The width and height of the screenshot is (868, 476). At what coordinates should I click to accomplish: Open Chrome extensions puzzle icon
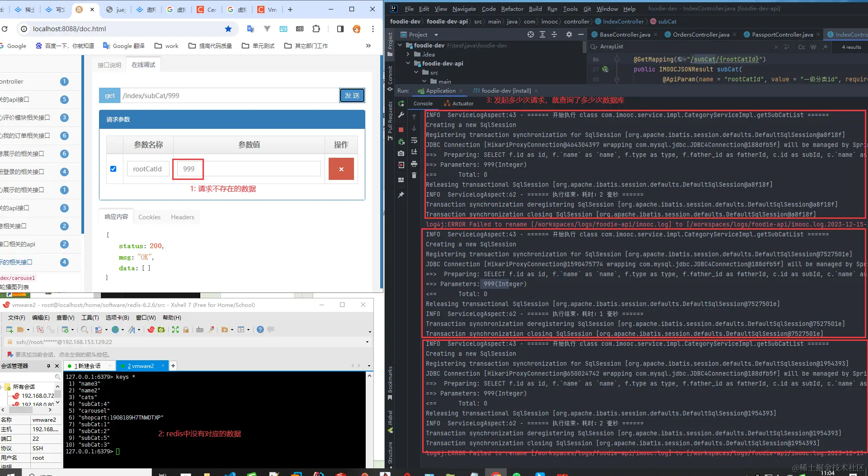316,29
